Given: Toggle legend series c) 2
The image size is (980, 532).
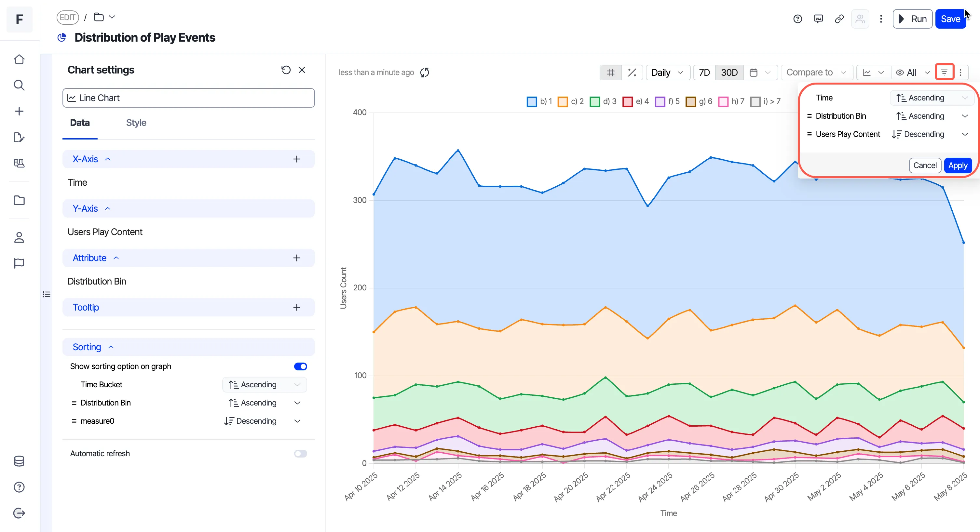Looking at the screenshot, I should click(x=571, y=101).
